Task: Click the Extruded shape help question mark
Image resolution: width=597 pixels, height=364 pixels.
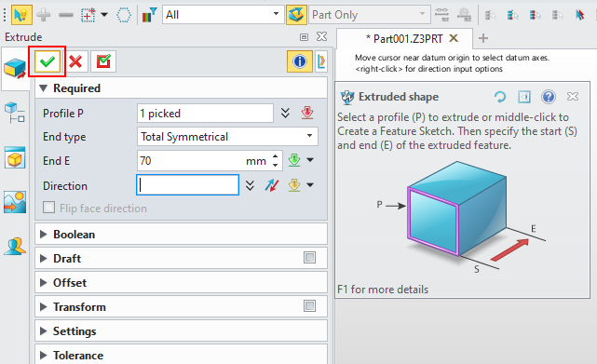Action: tap(549, 97)
